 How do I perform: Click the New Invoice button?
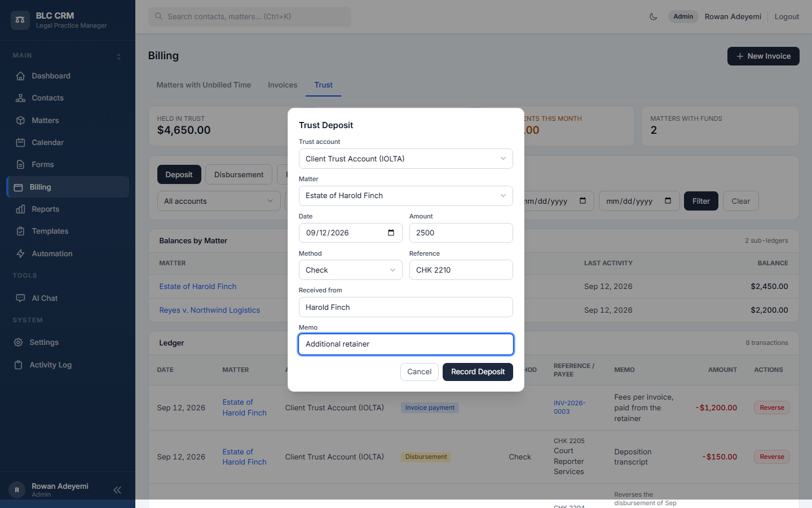764,56
